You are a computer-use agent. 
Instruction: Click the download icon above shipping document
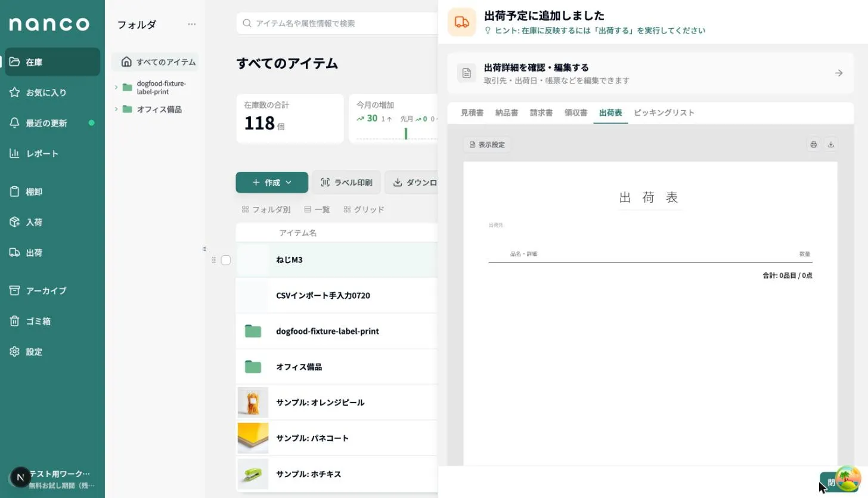click(830, 144)
